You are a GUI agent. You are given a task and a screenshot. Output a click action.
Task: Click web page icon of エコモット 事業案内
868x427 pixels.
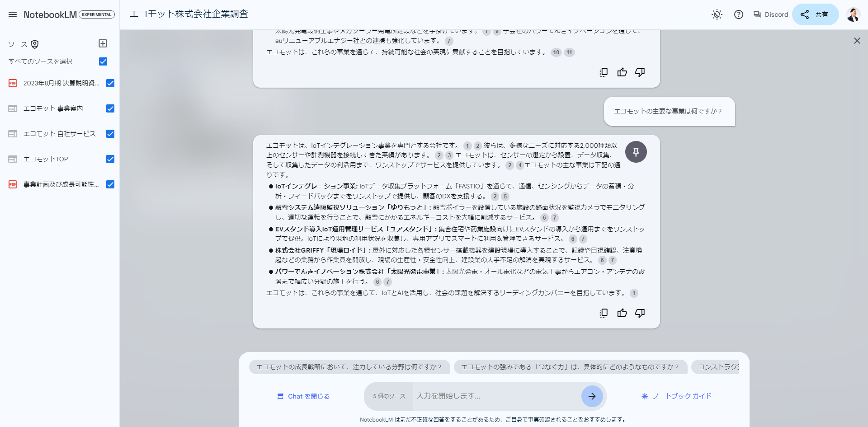point(13,108)
